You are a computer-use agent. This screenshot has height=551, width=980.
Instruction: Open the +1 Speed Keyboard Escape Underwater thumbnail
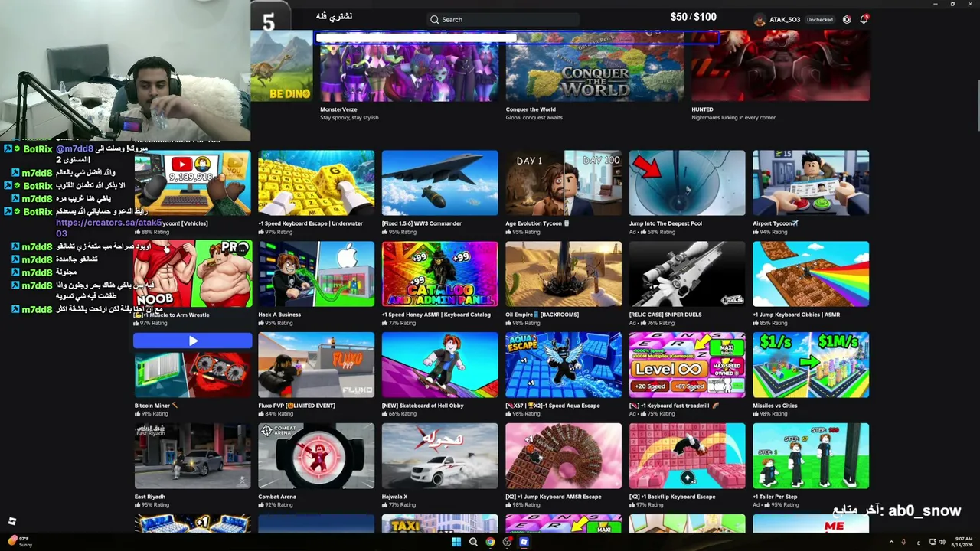click(x=316, y=183)
